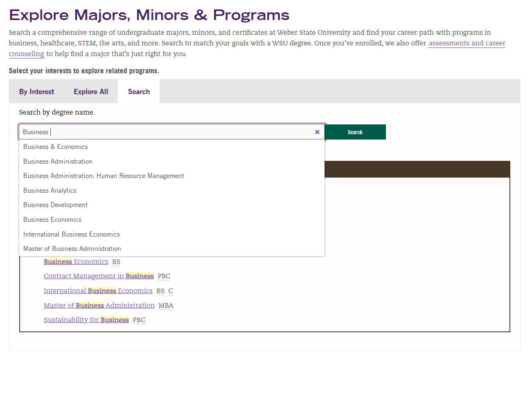Select Business Administration: Human Resource Management suggestion
This screenshot has width=532, height=399.
172,176
